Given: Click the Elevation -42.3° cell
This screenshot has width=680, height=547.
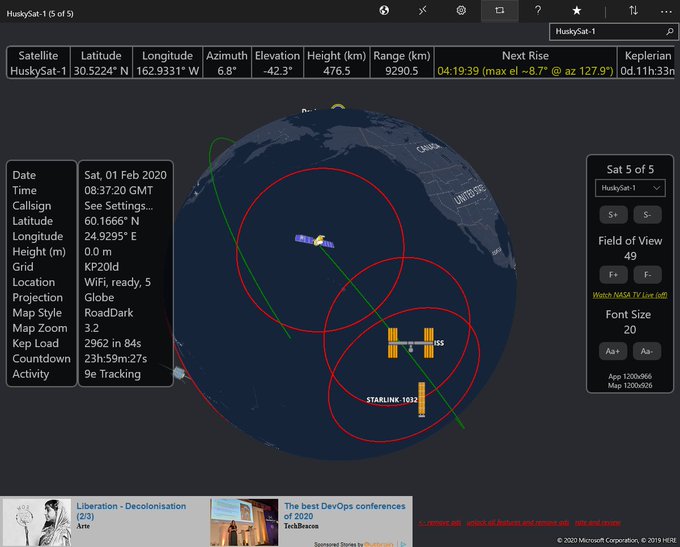Looking at the screenshot, I should [x=277, y=63].
